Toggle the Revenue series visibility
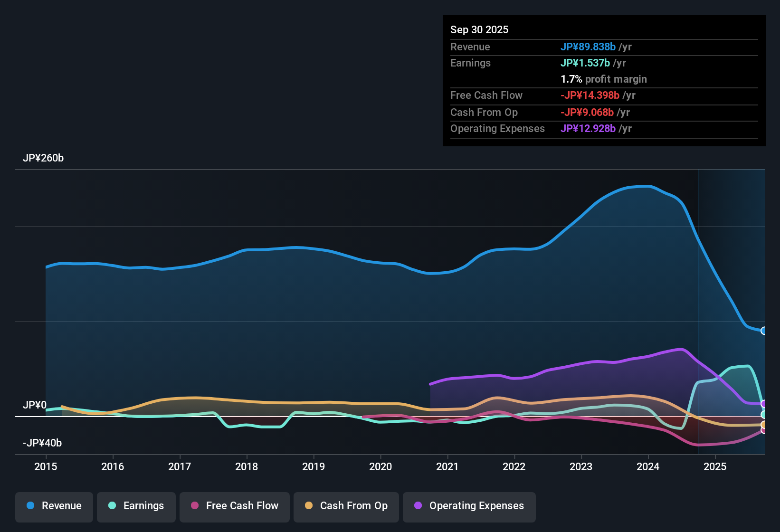 54,506
